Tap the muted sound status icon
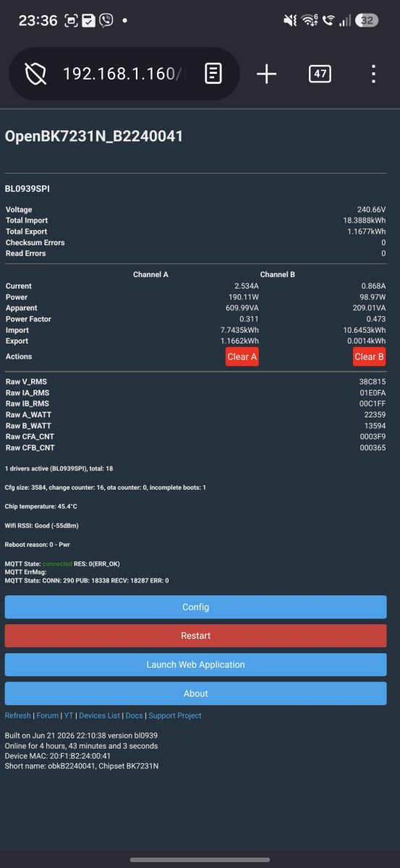 point(291,20)
